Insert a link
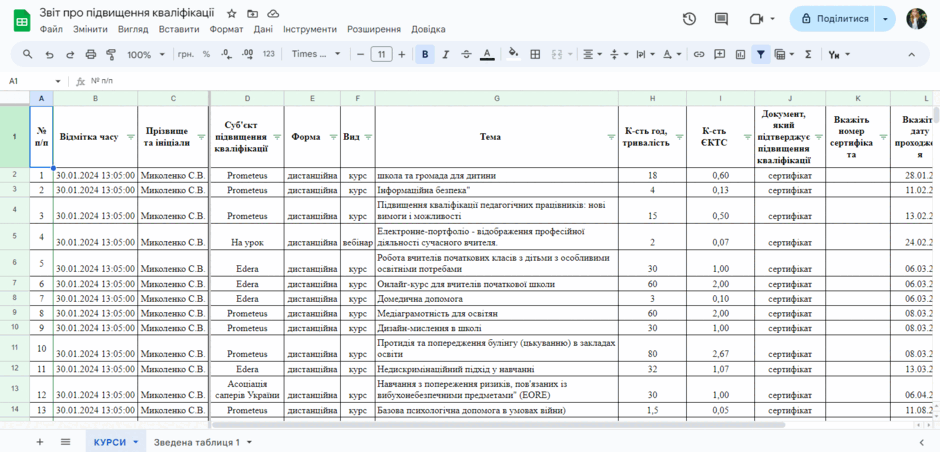The width and height of the screenshot is (940, 452). tap(698, 55)
